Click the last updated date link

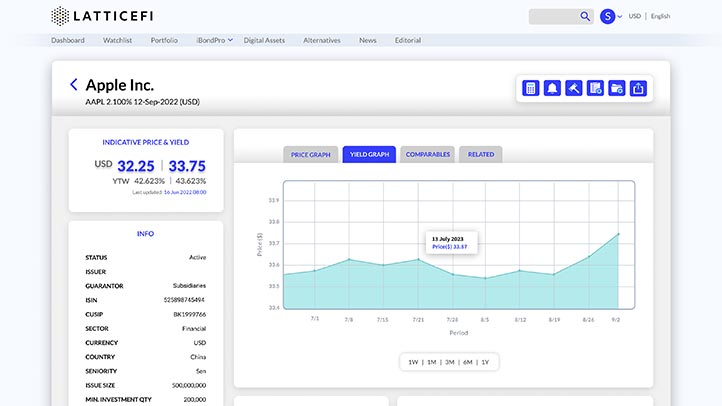coord(185,192)
